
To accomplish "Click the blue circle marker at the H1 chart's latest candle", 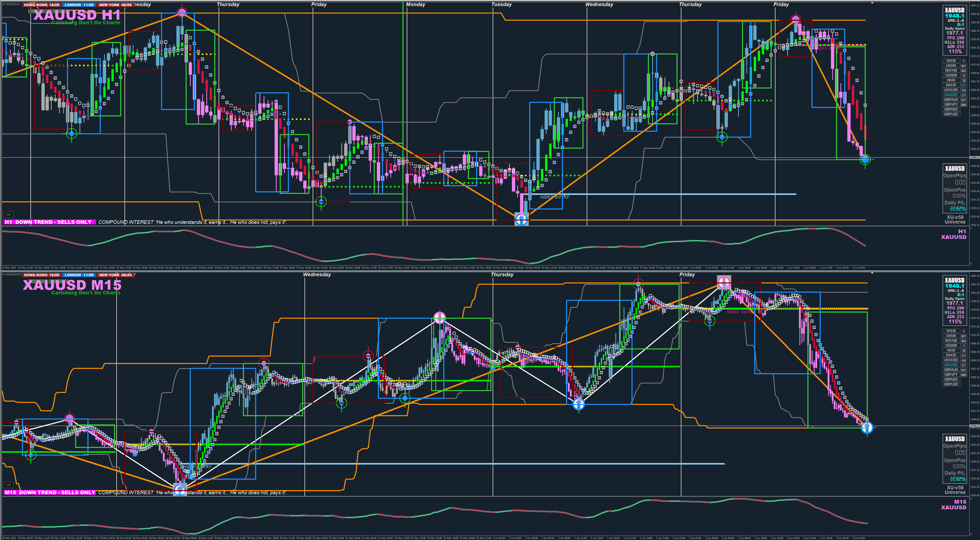I will point(865,159).
